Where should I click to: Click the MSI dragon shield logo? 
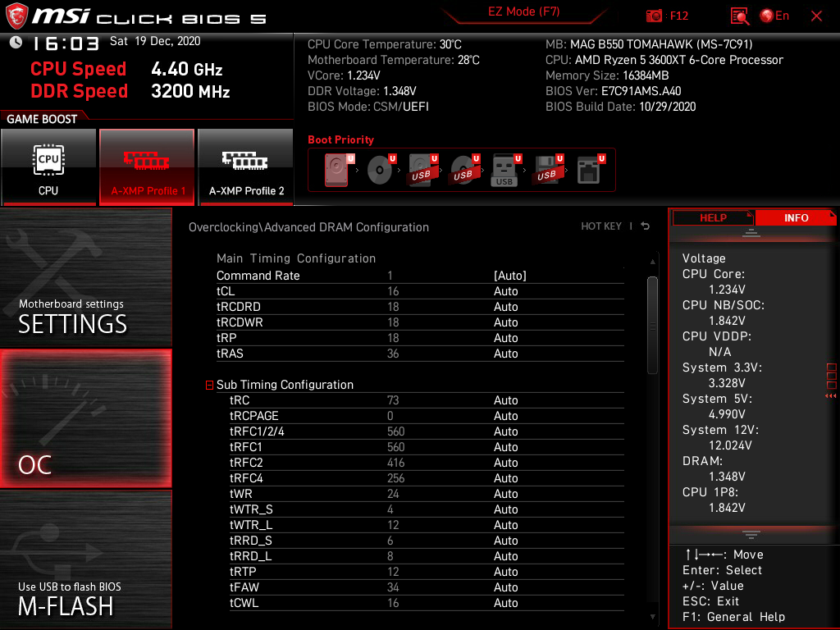pos(16,16)
